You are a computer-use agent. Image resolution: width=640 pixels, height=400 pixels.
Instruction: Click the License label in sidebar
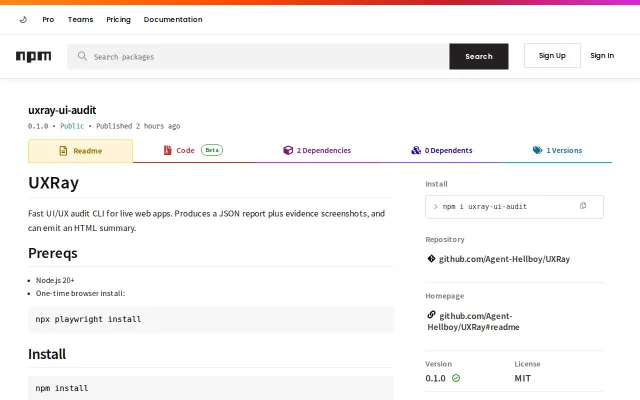(527, 364)
